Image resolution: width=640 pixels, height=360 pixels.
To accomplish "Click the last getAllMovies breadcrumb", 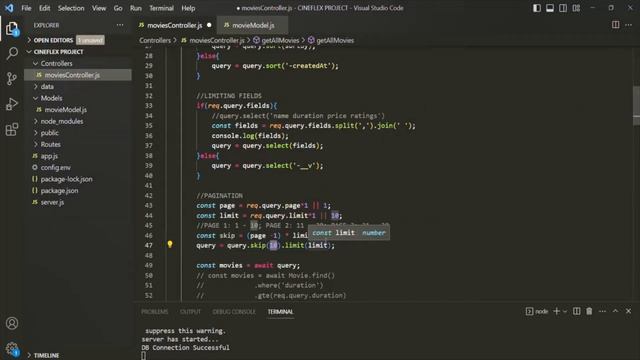I will [x=335, y=40].
